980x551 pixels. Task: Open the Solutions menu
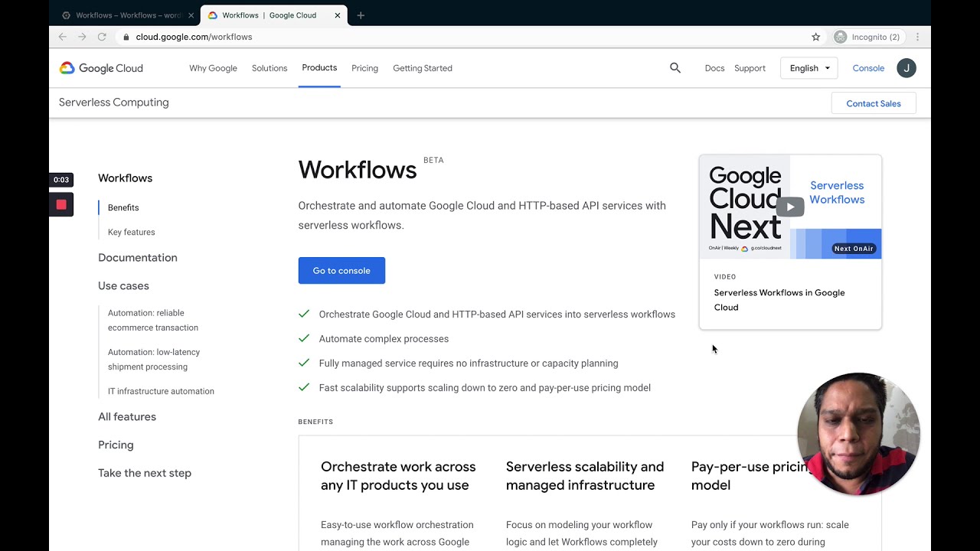pos(269,68)
